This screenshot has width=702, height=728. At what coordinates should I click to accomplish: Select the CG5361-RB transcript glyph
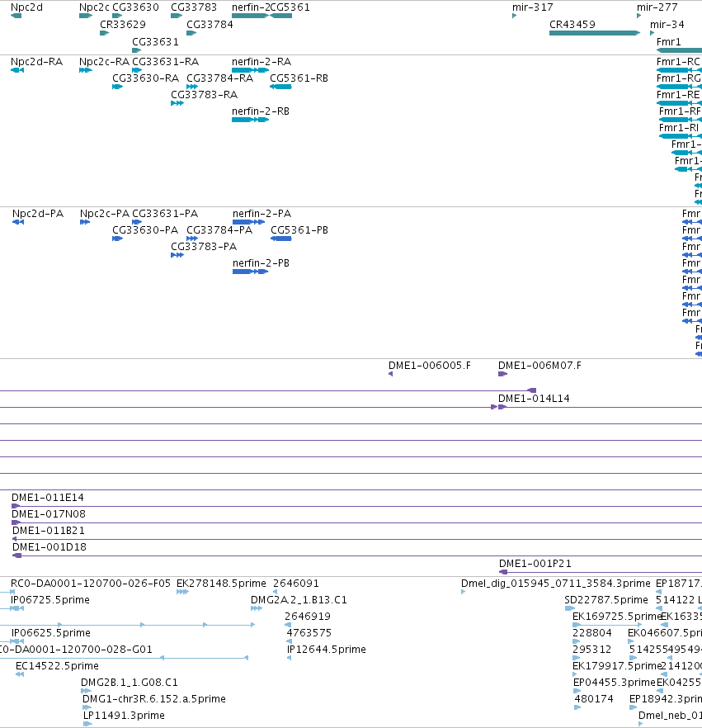click(280, 87)
